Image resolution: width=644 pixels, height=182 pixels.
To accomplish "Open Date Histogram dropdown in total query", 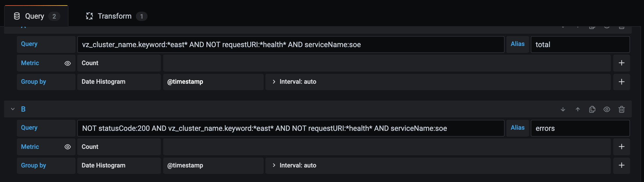I will 119,82.
